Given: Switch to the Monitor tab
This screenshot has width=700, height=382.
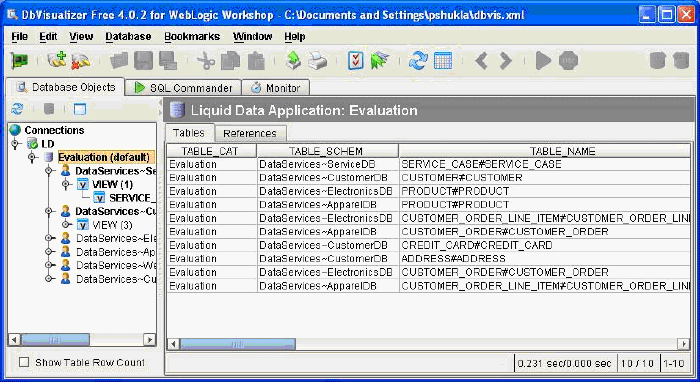Looking at the screenshot, I should point(275,87).
